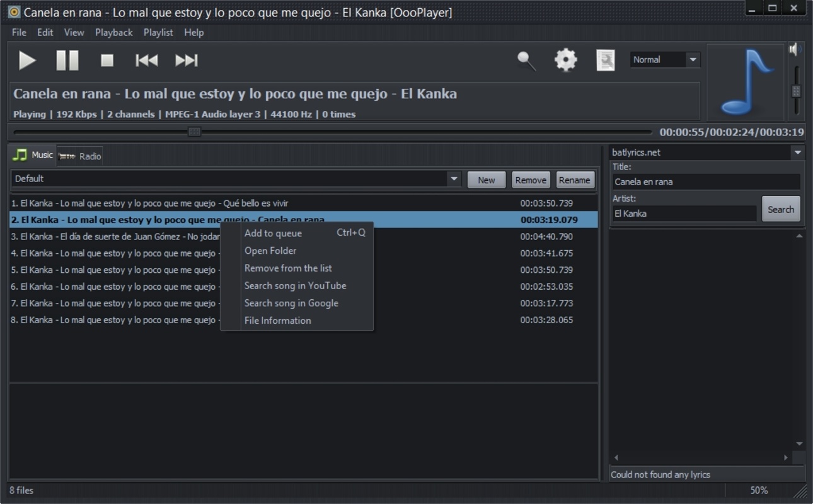
Task: Click the 8 files status text
Action: coord(21,490)
